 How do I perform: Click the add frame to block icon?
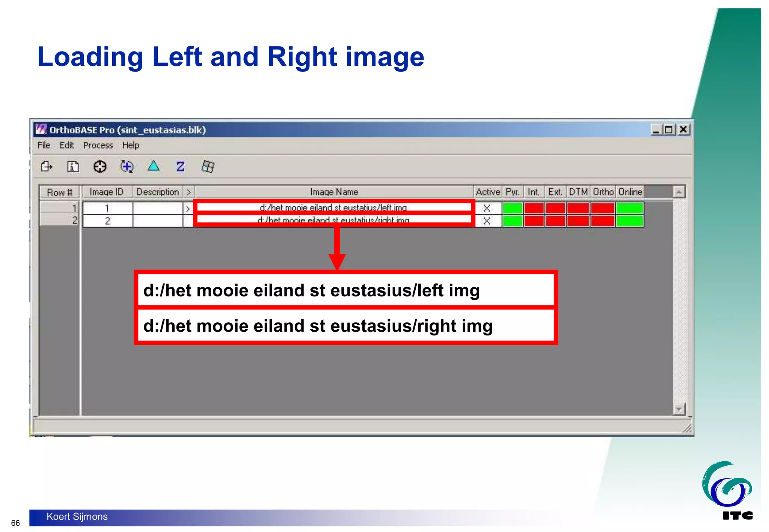tap(46, 166)
